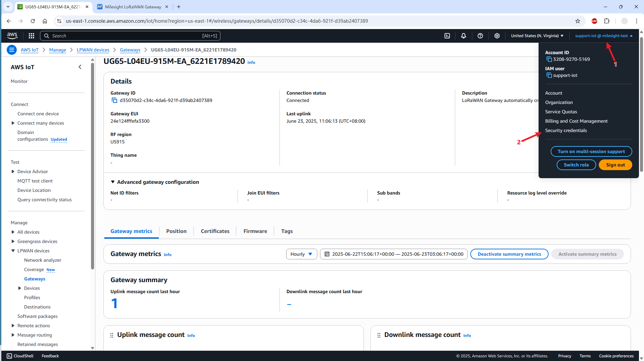Screen dimensions: 644x361
Task: Open the settings gear icon
Action: pos(497,36)
